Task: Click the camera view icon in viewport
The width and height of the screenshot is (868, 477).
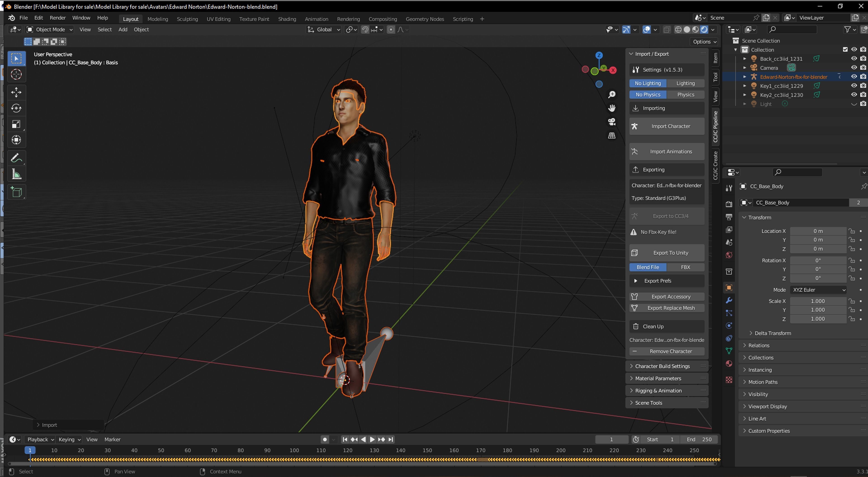Action: click(612, 122)
